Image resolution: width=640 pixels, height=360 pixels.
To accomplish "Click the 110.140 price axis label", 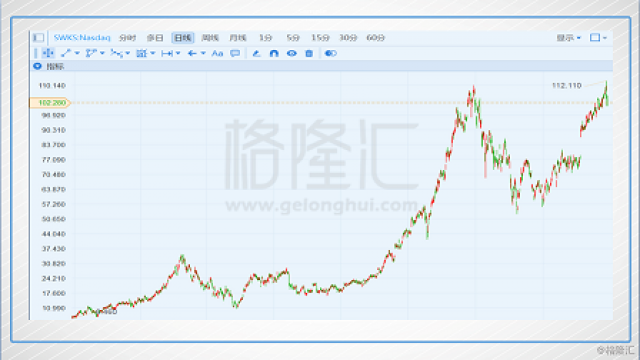I will pos(52,85).
